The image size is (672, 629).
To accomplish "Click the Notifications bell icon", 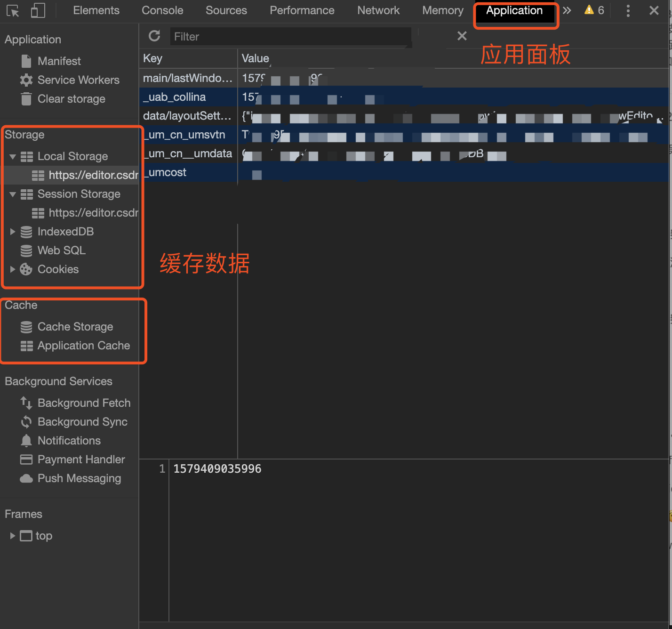I will pos(26,441).
